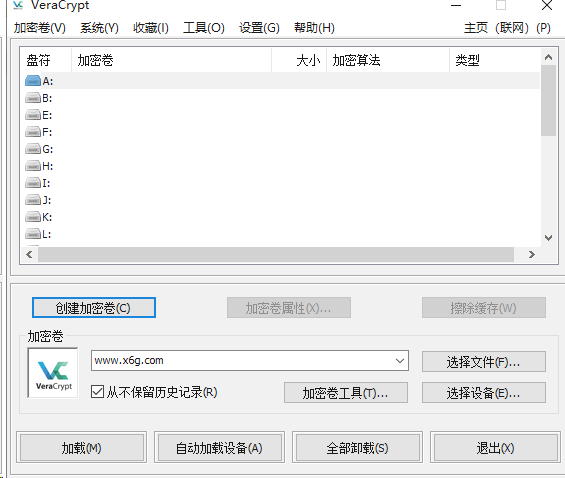Image resolution: width=565 pixels, height=478 pixels.
Task: Select the J: drive icon
Action: pyautogui.click(x=33, y=200)
